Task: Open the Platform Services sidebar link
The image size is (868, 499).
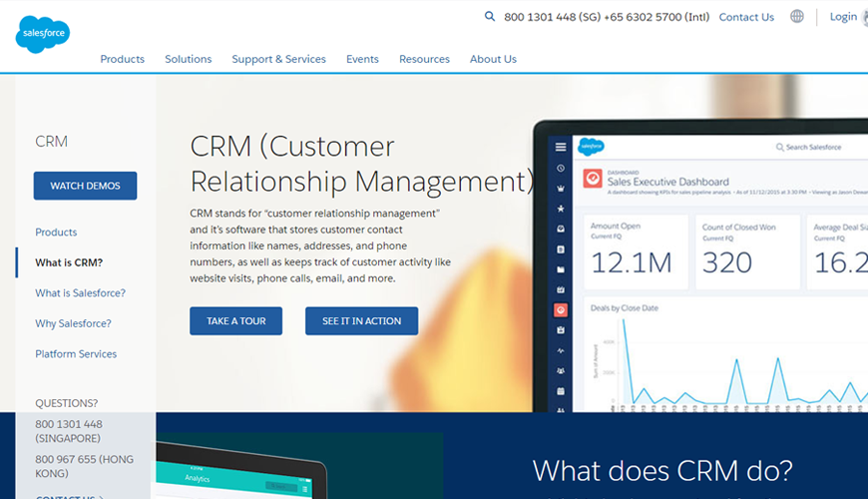Action: pyautogui.click(x=76, y=354)
